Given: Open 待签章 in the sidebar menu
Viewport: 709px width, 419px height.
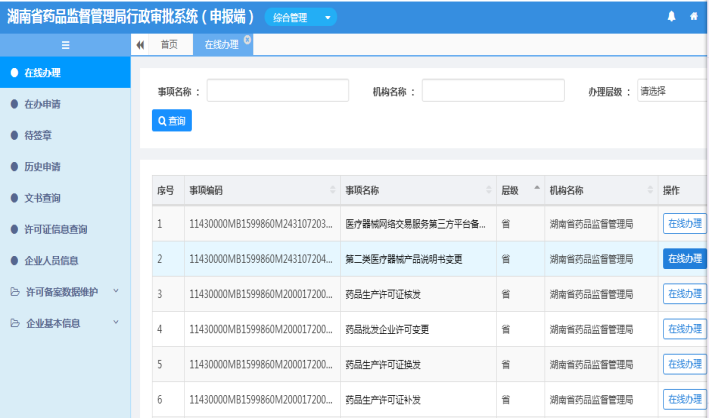Looking at the screenshot, I should (38, 136).
